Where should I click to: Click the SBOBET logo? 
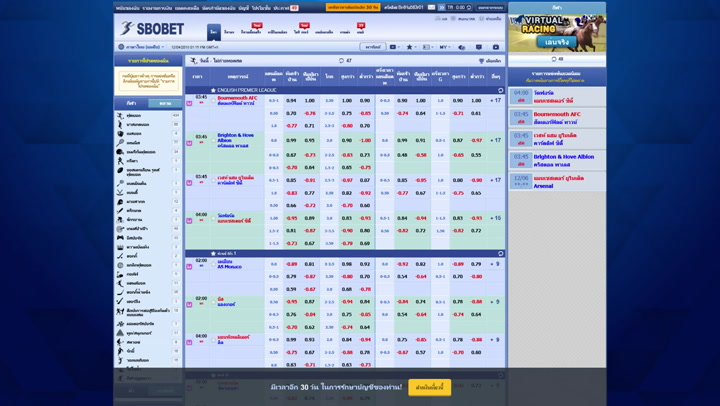[x=152, y=28]
